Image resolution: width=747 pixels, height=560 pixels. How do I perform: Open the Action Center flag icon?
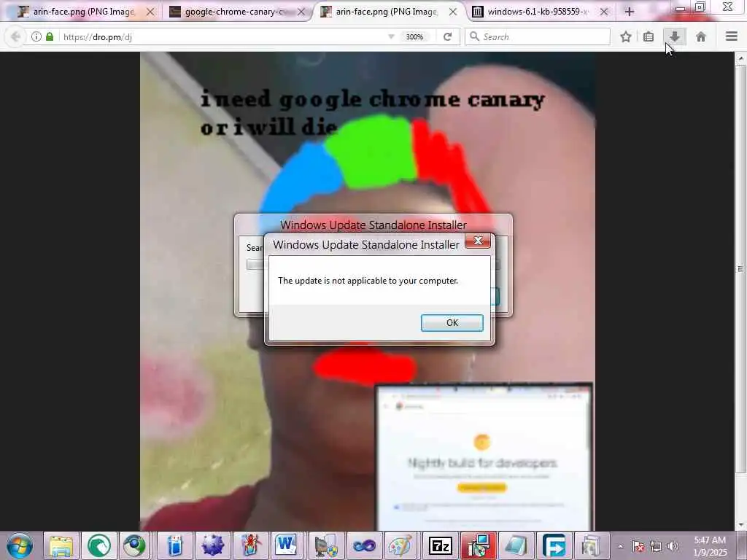(x=638, y=546)
